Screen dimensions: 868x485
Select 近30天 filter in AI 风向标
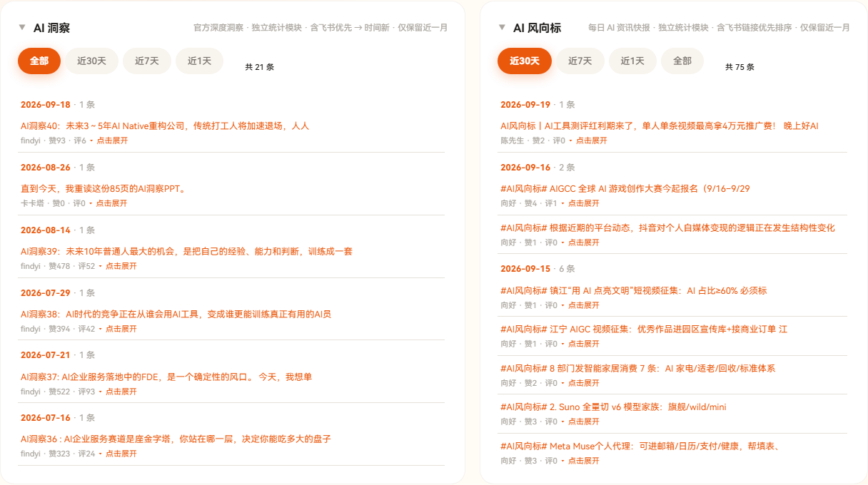click(x=525, y=61)
